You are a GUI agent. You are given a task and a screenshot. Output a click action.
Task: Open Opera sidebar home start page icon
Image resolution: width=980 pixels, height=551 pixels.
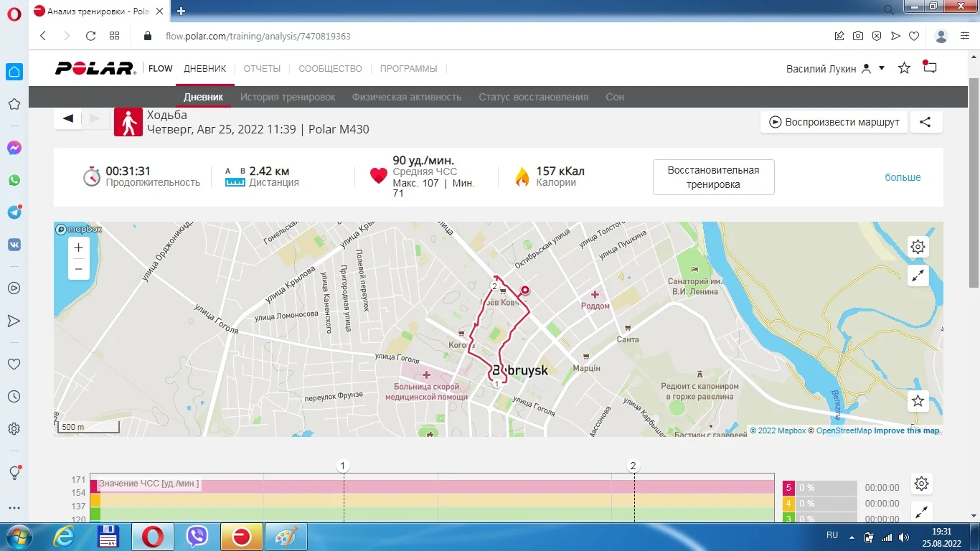pos(14,72)
